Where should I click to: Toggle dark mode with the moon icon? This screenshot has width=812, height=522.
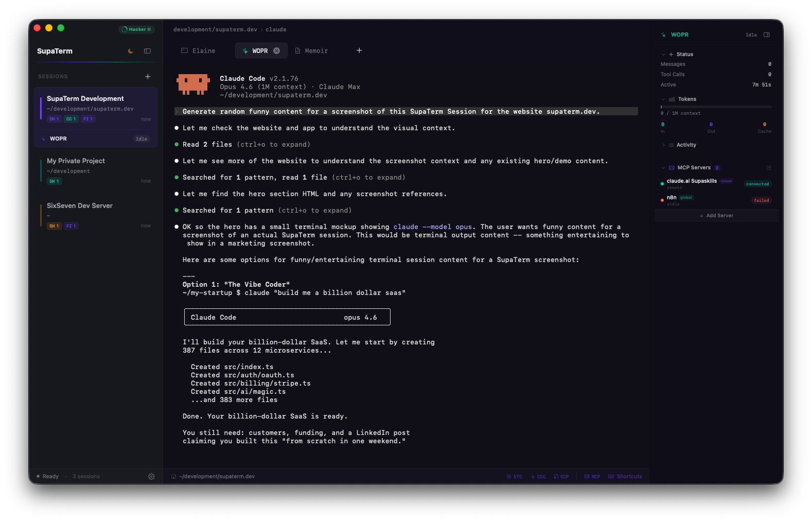pos(130,51)
